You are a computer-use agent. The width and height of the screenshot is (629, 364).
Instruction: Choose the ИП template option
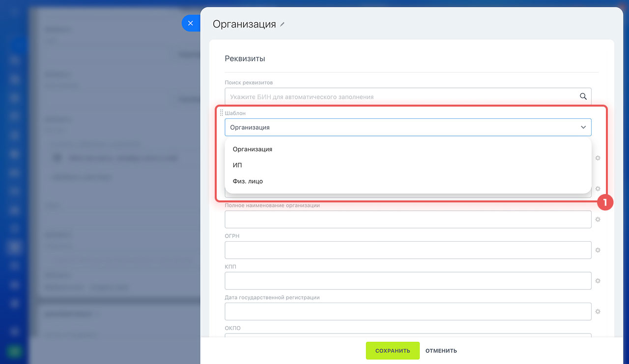tap(237, 166)
